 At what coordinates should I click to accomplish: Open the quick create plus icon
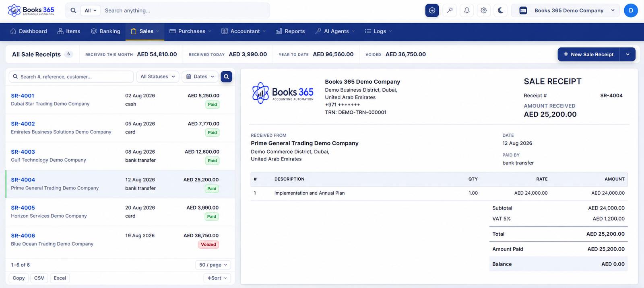tap(432, 10)
